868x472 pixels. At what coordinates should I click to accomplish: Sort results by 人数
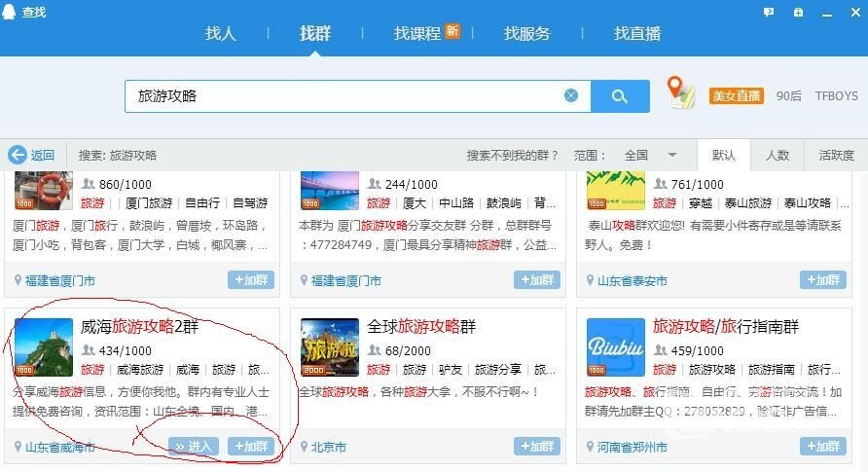778,155
